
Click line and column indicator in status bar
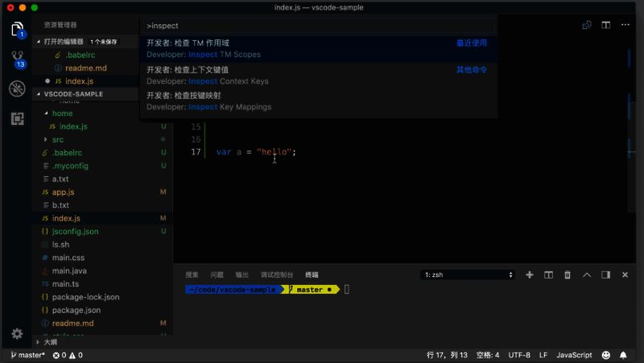[x=447, y=355]
